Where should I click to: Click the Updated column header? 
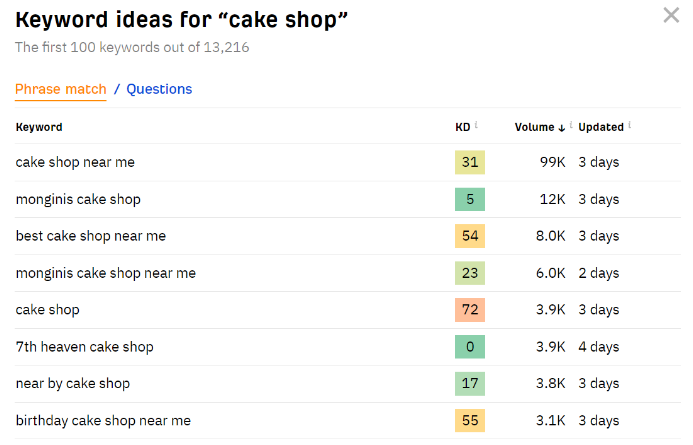(601, 127)
